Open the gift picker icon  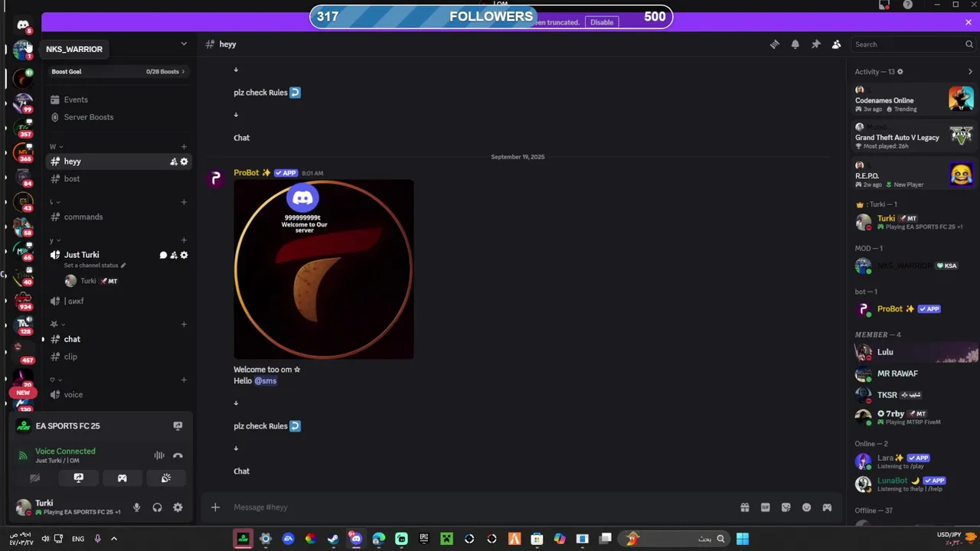click(x=744, y=507)
